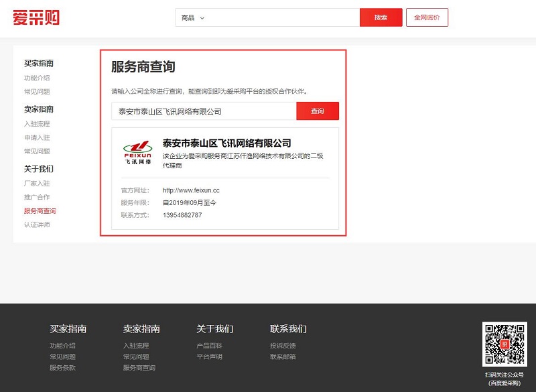The width and height of the screenshot is (536, 392).
Task: Click the red 查询 button
Action: point(318,111)
